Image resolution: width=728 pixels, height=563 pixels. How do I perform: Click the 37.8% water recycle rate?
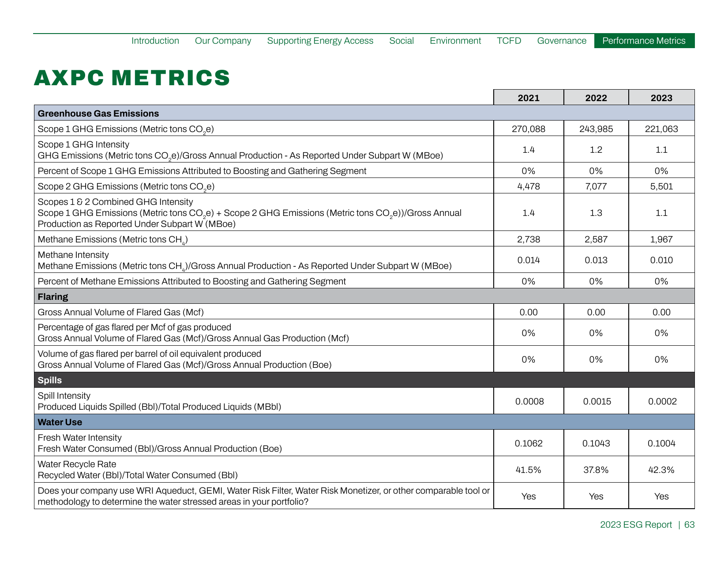pos(596,470)
